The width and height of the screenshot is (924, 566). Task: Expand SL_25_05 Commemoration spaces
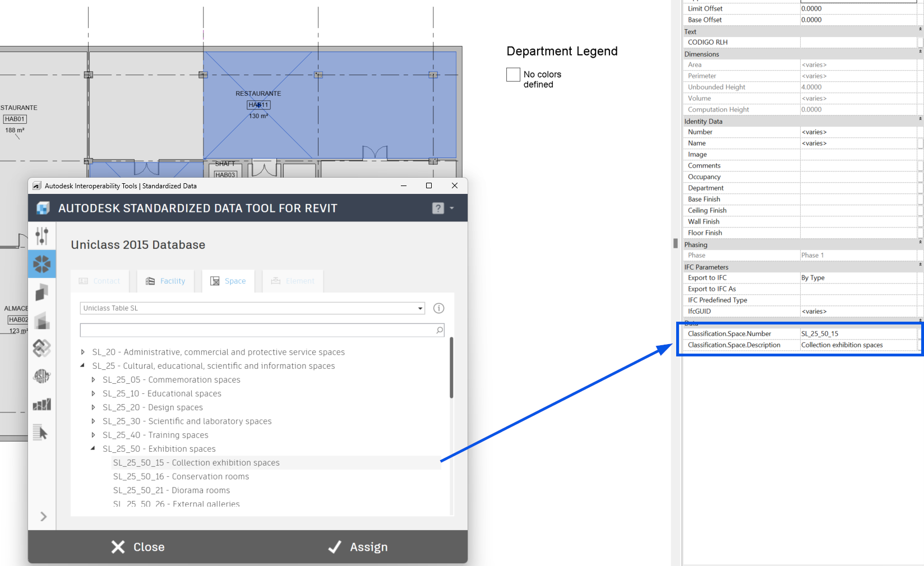tap(94, 380)
